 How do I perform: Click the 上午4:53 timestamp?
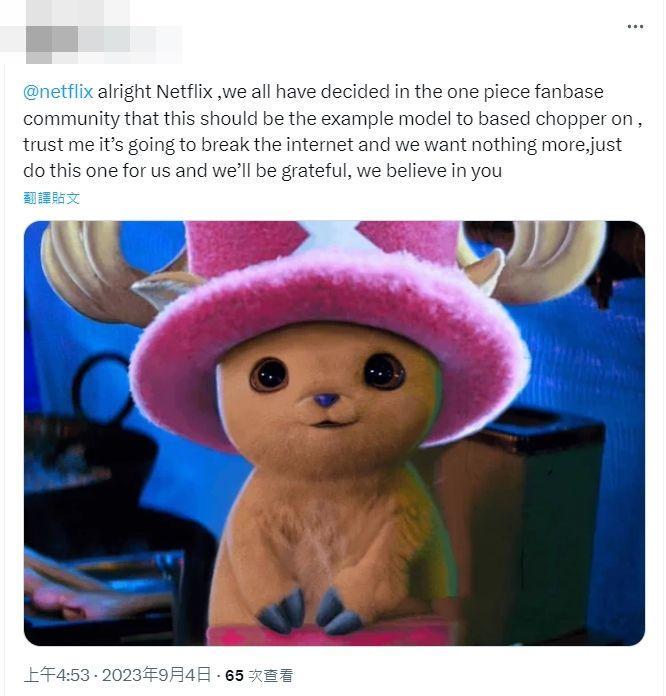(57, 675)
